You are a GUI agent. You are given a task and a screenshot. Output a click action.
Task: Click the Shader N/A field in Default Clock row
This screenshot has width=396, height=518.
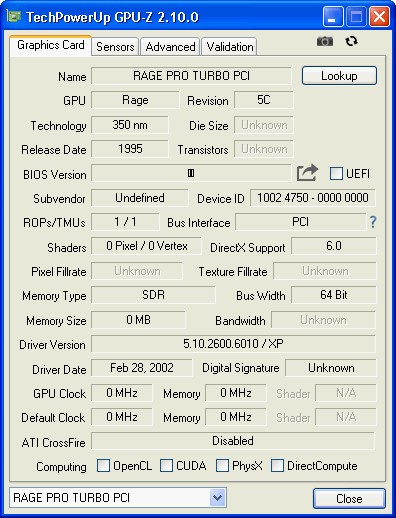click(346, 417)
